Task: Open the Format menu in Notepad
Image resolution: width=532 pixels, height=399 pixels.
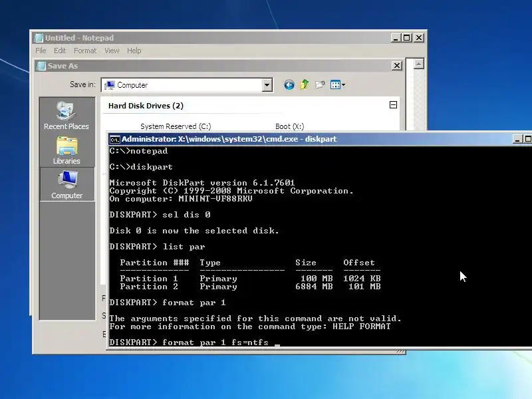Action: pyautogui.click(x=85, y=51)
